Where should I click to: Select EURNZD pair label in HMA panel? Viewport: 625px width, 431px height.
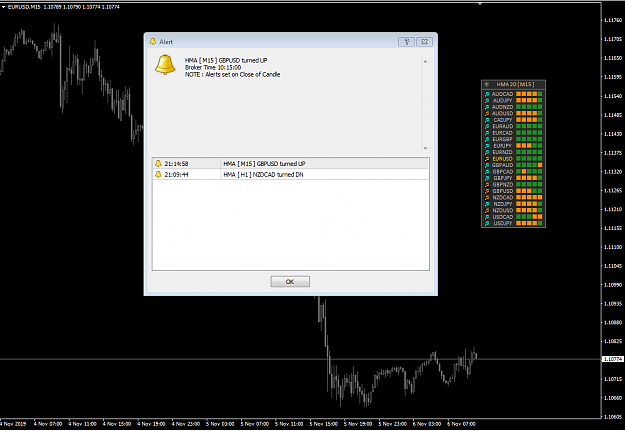[x=502, y=152]
